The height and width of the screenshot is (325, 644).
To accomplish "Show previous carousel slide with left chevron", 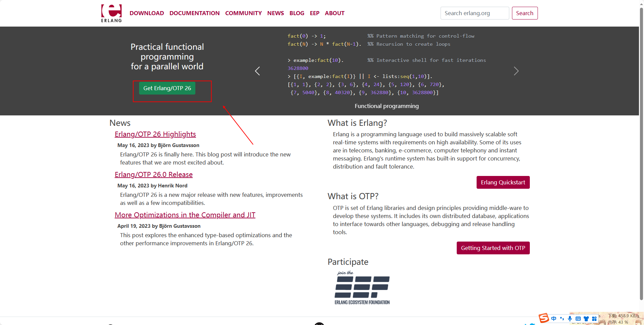I will coord(257,71).
